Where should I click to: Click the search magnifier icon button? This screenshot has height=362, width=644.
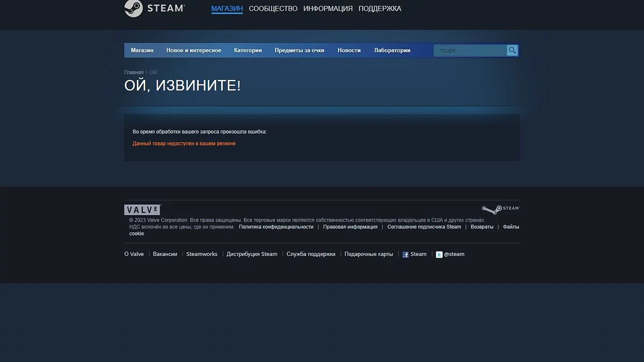point(513,50)
